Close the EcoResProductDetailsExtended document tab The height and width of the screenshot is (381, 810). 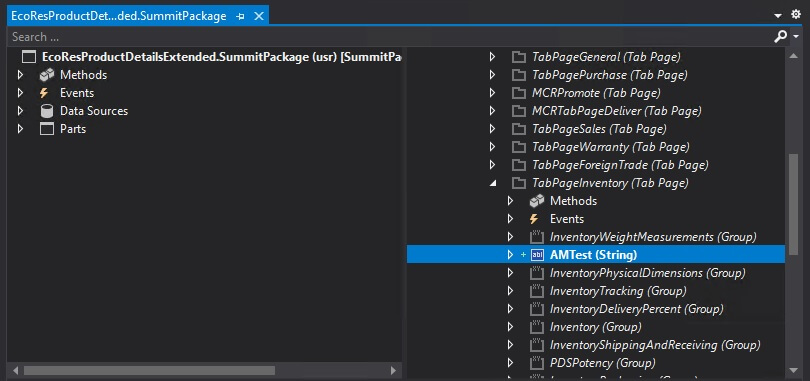click(x=259, y=17)
